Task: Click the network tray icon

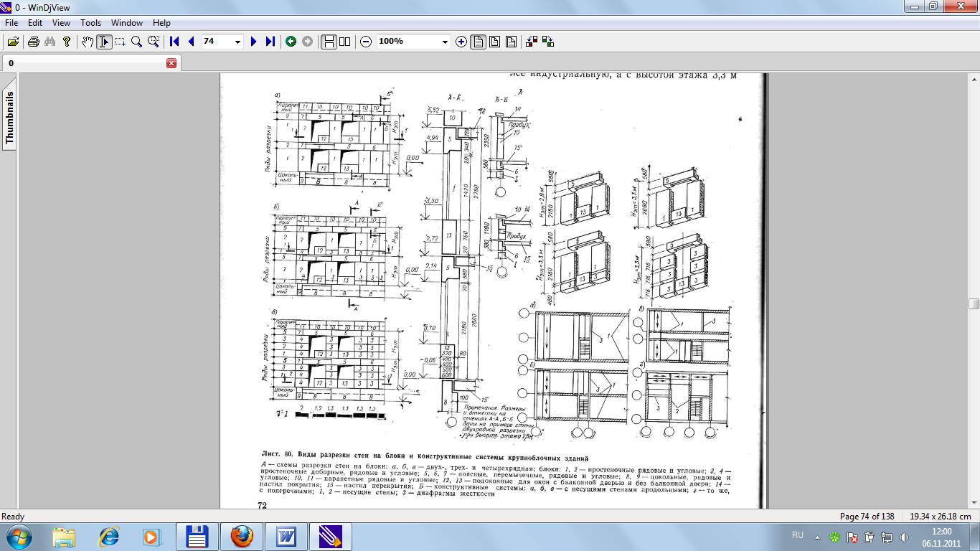Action: click(887, 537)
